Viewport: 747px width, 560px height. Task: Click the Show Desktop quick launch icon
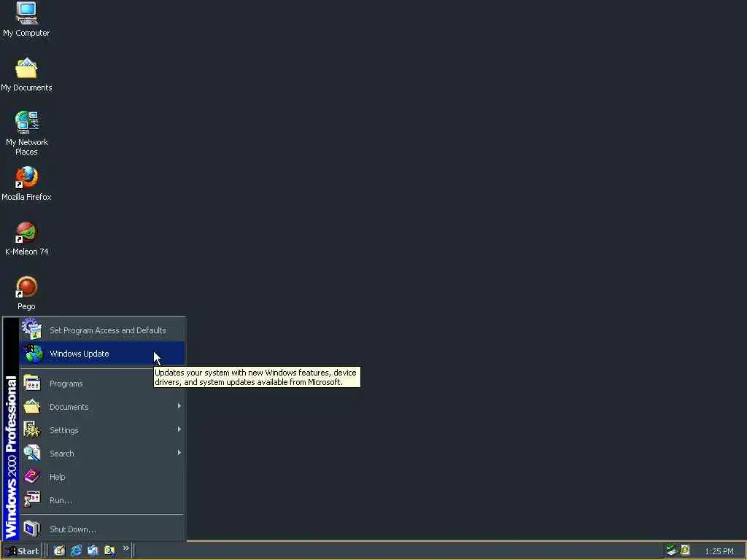pos(59,551)
